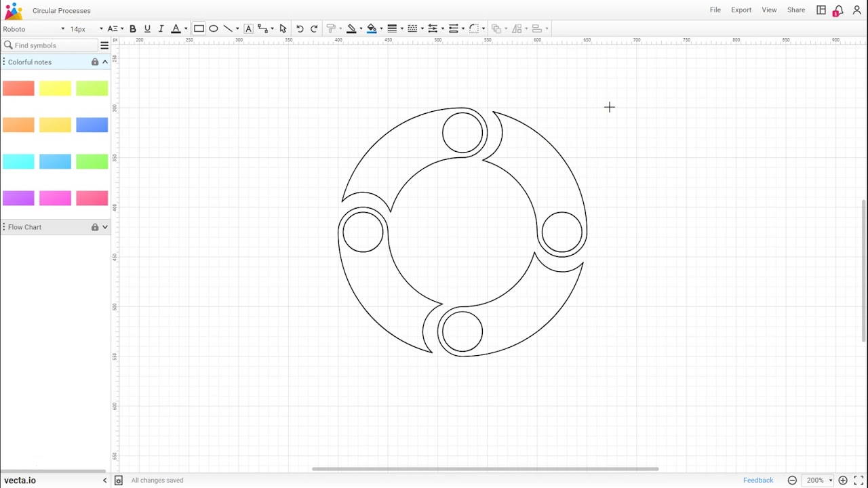The width and height of the screenshot is (868, 488).
Task: Open the Share menu
Action: point(796,10)
